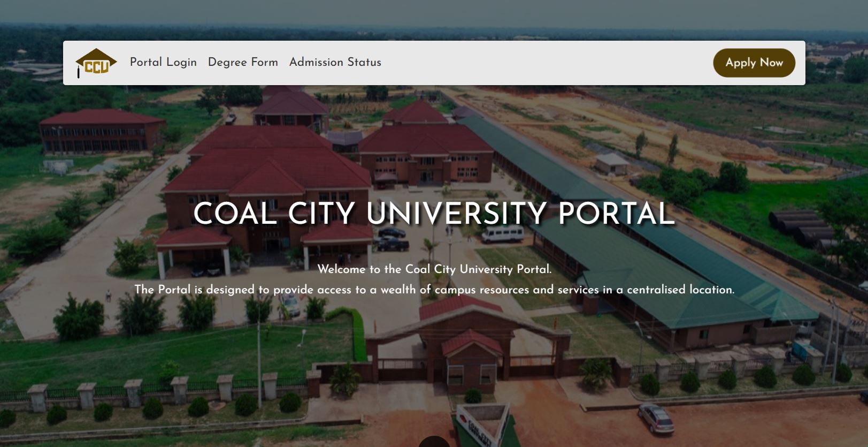The image size is (868, 447).
Task: Click the small white hut near the sandy field
Action: click(612, 163)
